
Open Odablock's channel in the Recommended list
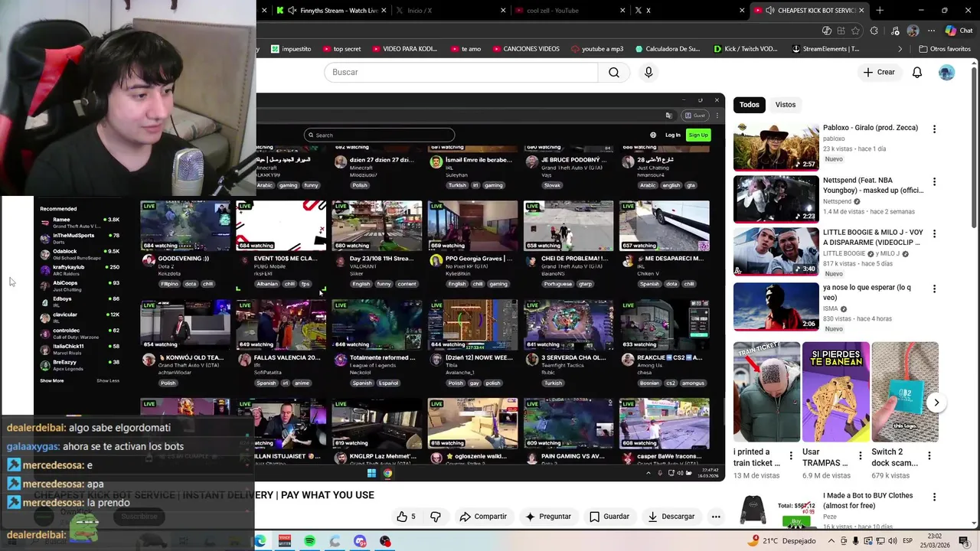click(81, 254)
